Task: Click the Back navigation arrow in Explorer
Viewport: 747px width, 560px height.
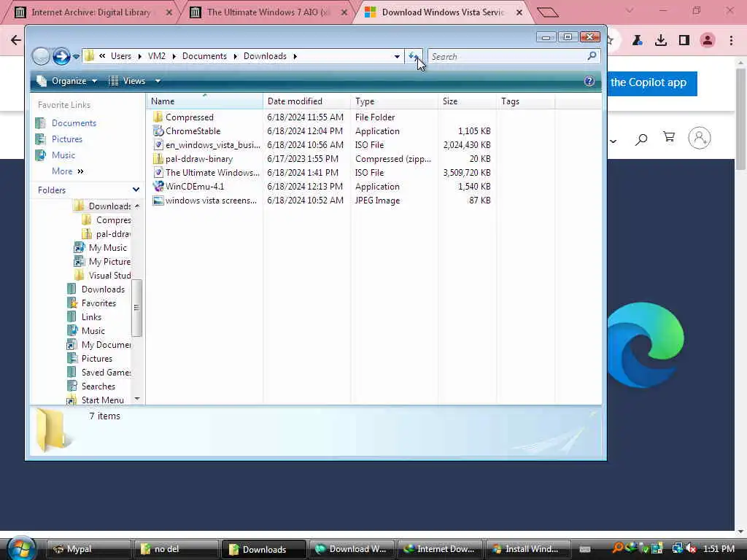Action: coord(41,56)
